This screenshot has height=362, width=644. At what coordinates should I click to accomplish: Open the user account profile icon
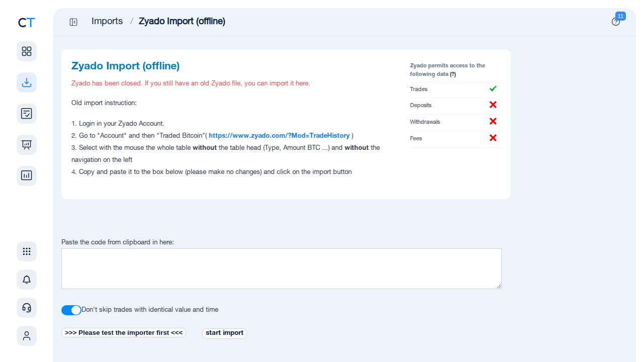27,336
